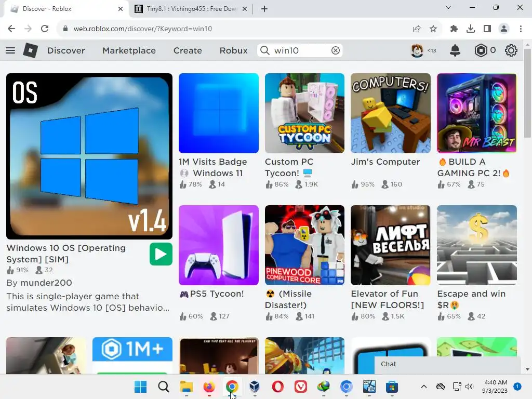
Task: Open Marketplace in Roblox navigation
Action: 129,50
